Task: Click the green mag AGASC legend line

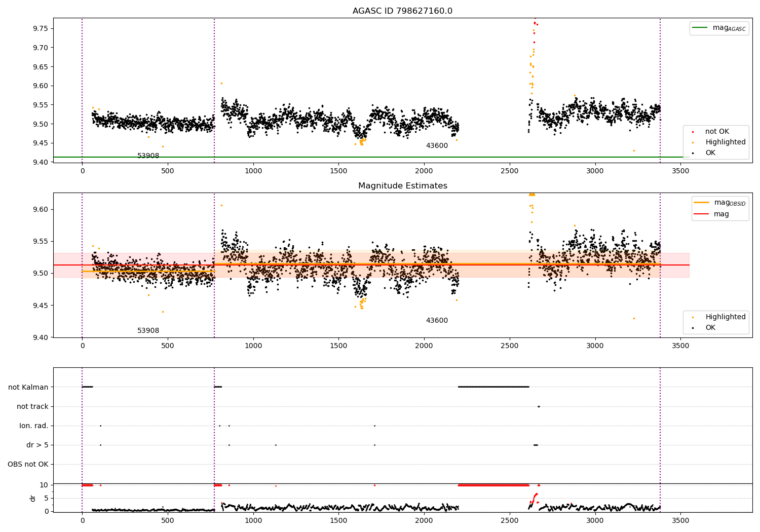Action: tap(700, 28)
